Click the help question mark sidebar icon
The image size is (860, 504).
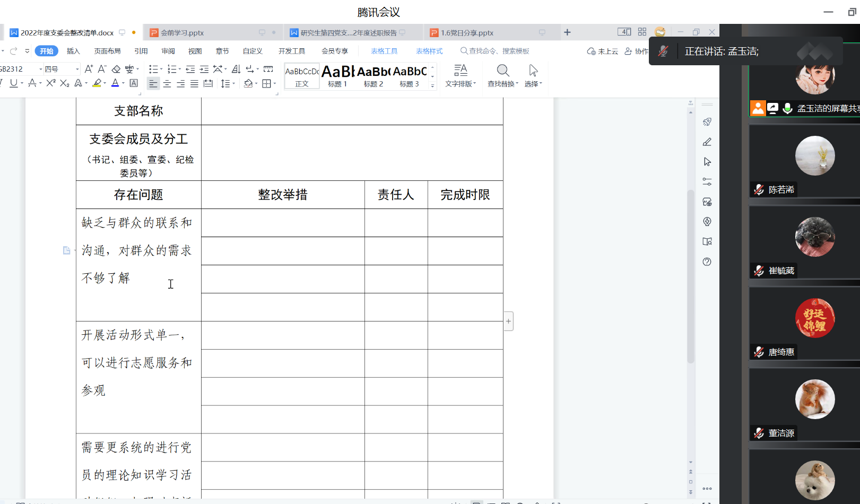pyautogui.click(x=707, y=262)
